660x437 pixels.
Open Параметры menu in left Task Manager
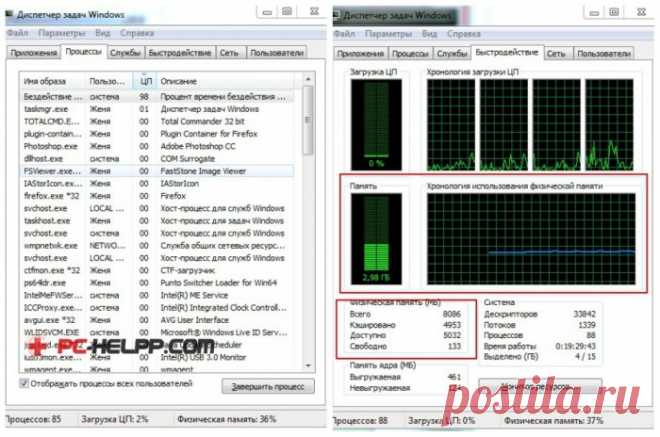61,33
